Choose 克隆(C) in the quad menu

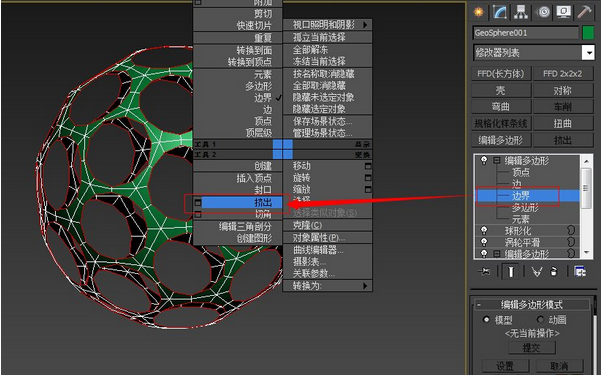tap(307, 225)
